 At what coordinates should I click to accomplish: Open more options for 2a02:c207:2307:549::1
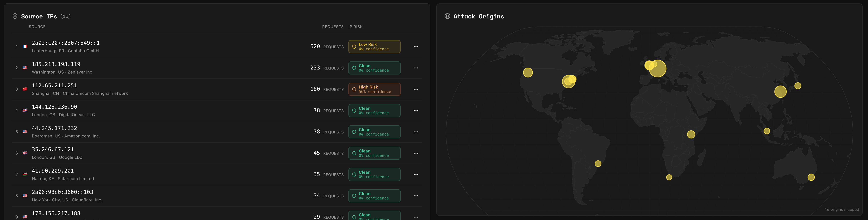coord(416,47)
